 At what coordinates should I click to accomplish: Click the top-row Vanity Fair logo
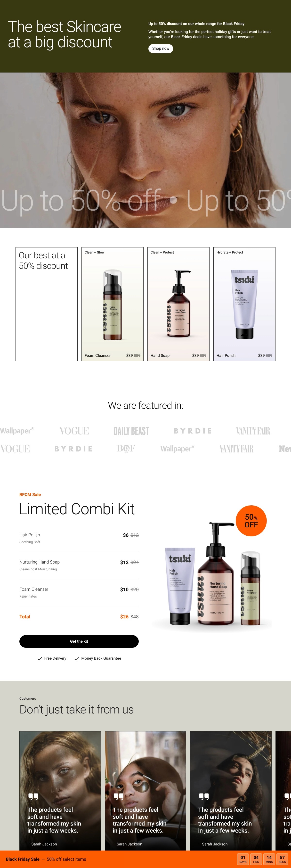(x=253, y=431)
